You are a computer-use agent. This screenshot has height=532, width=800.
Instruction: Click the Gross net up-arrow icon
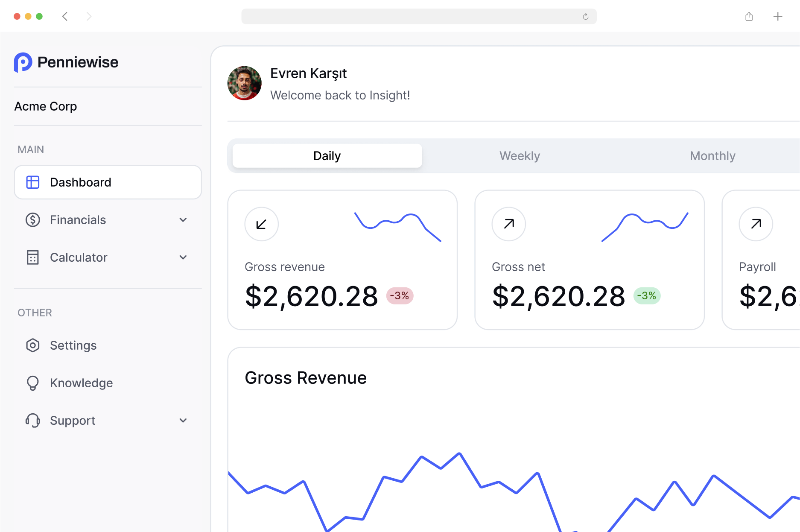coord(508,224)
